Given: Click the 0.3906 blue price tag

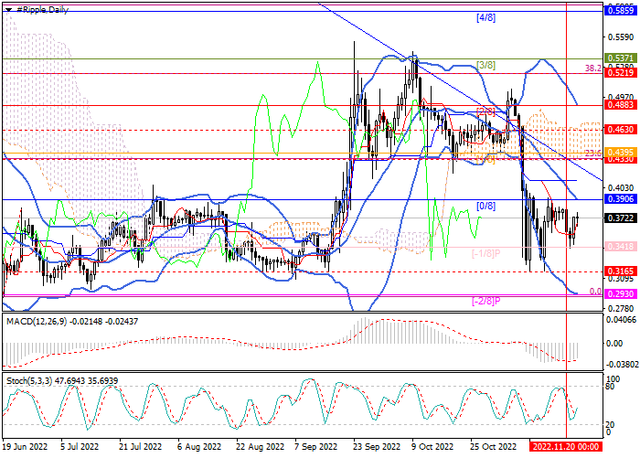Looking at the screenshot, I should (621, 200).
